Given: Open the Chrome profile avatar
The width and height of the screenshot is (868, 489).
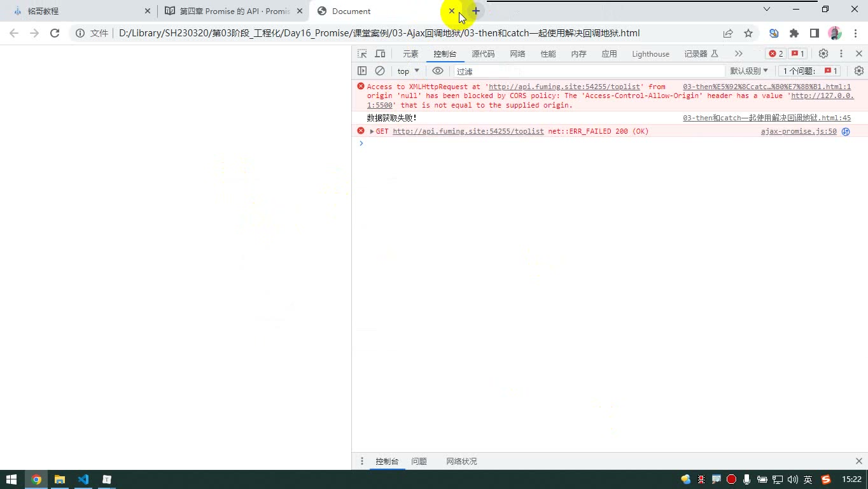Looking at the screenshot, I should pos(834,33).
